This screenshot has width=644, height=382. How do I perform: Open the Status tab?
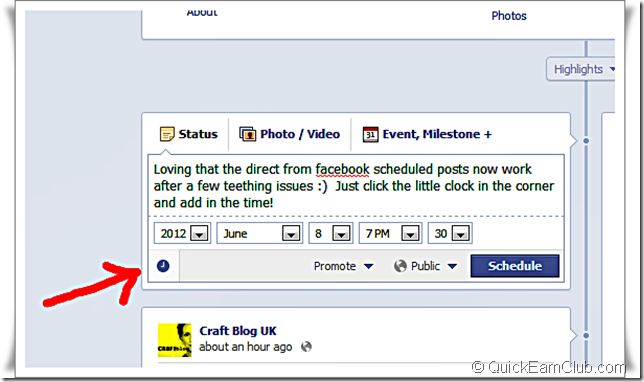click(189, 134)
